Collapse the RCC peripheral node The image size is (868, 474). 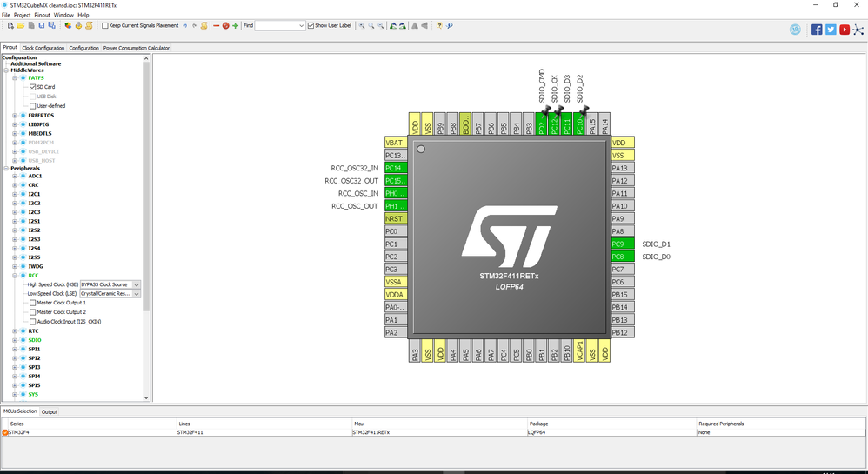pos(15,275)
